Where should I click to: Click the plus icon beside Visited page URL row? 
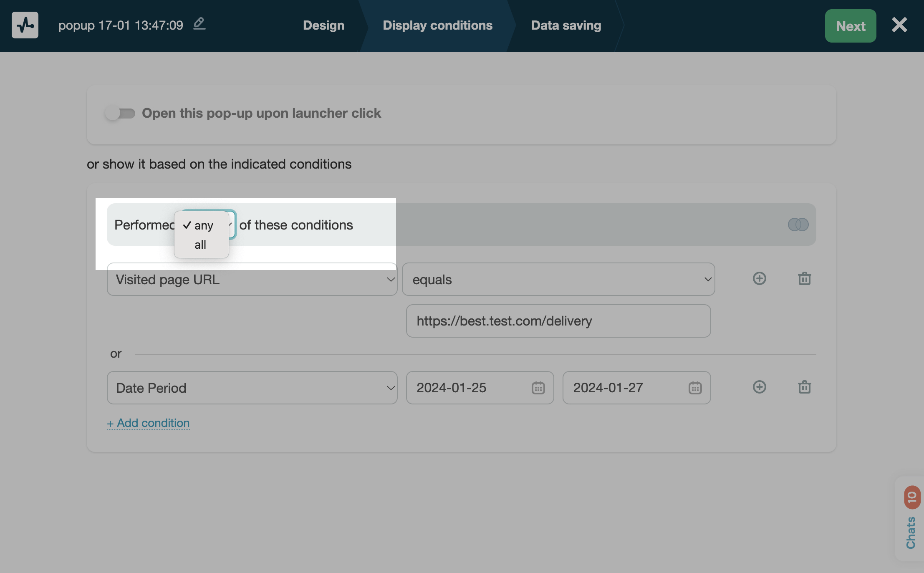759,279
